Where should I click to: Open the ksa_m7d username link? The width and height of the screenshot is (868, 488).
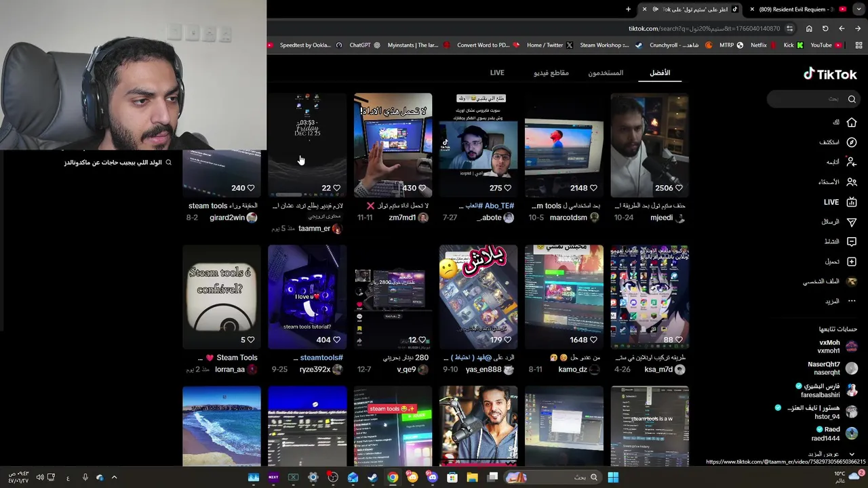658,369
